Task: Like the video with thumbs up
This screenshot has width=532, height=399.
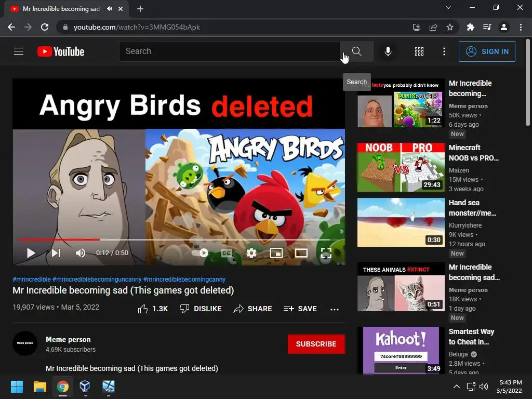Action: (153, 309)
